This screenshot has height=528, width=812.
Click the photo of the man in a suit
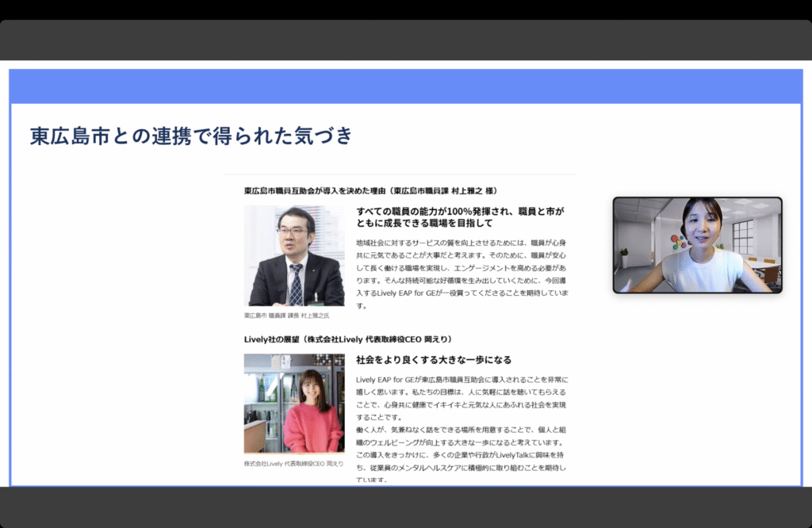pos(294,256)
